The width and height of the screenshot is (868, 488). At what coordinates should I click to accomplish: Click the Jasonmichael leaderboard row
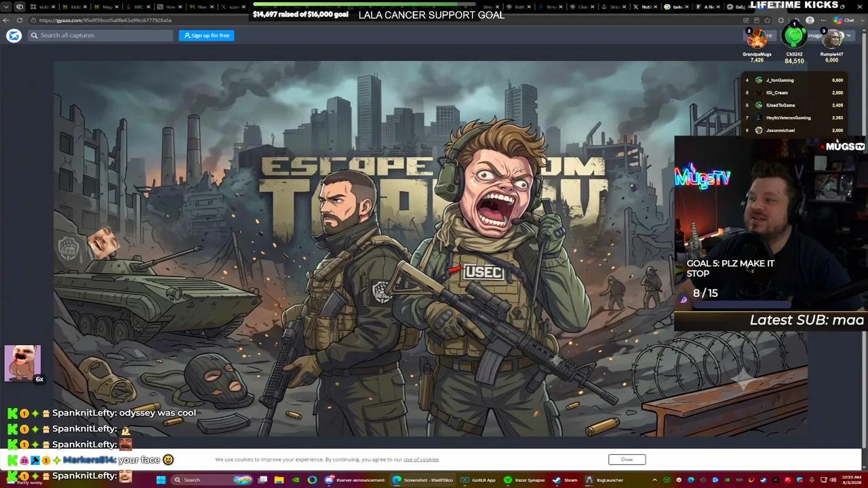793,130
